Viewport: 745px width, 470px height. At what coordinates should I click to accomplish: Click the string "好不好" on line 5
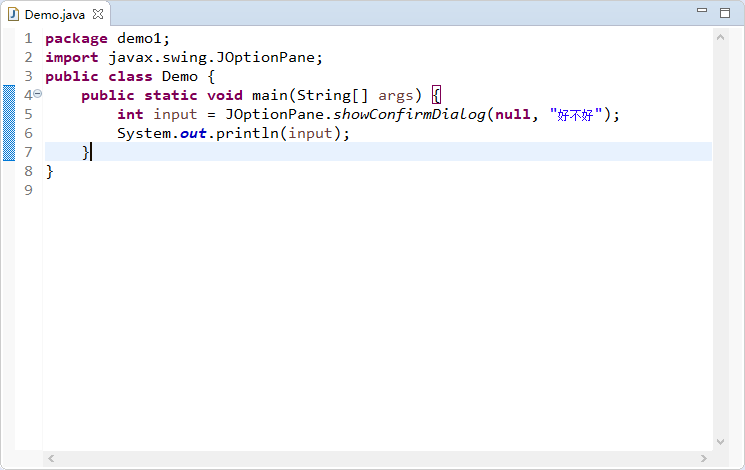coord(575,115)
